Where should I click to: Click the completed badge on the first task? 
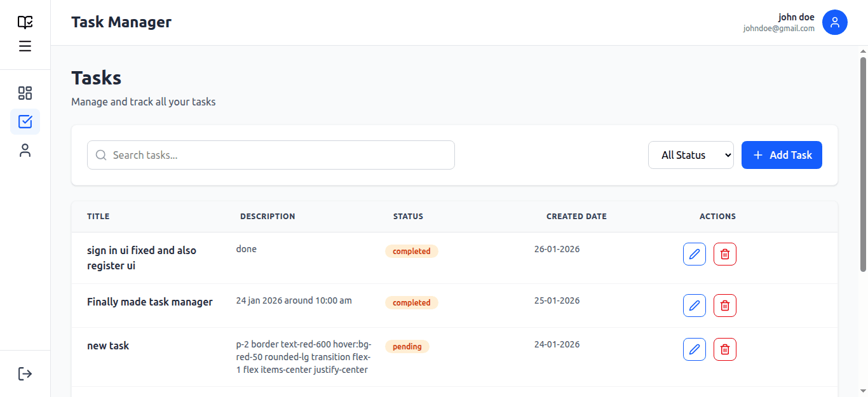411,251
